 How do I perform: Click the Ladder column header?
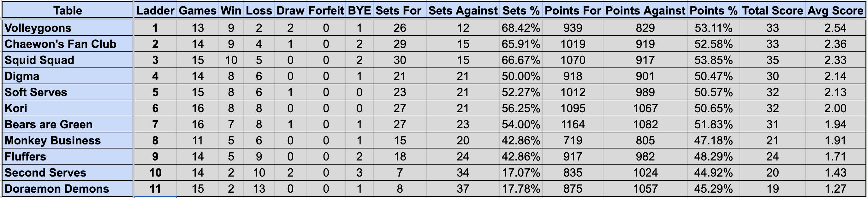point(155,10)
